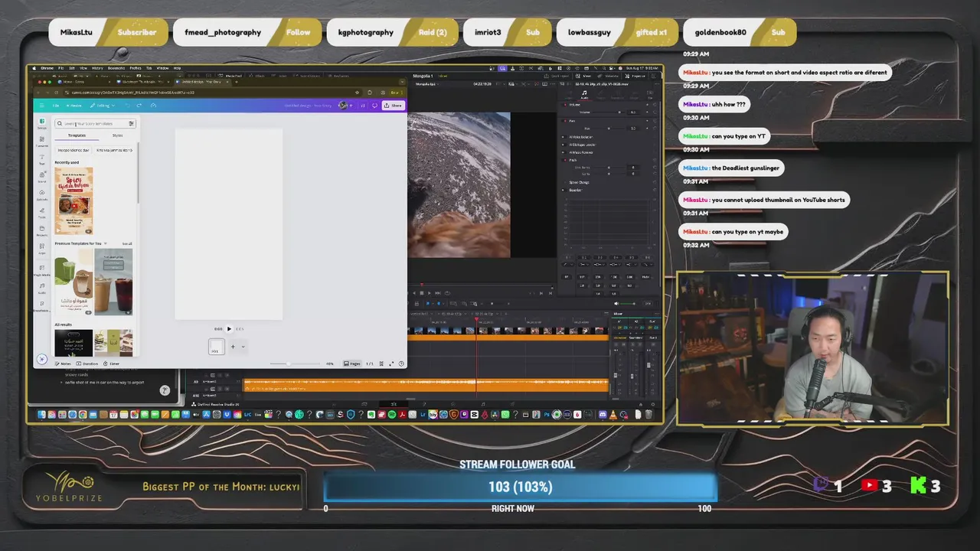
Task: Click the Canva search templates field
Action: pyautogui.click(x=95, y=124)
